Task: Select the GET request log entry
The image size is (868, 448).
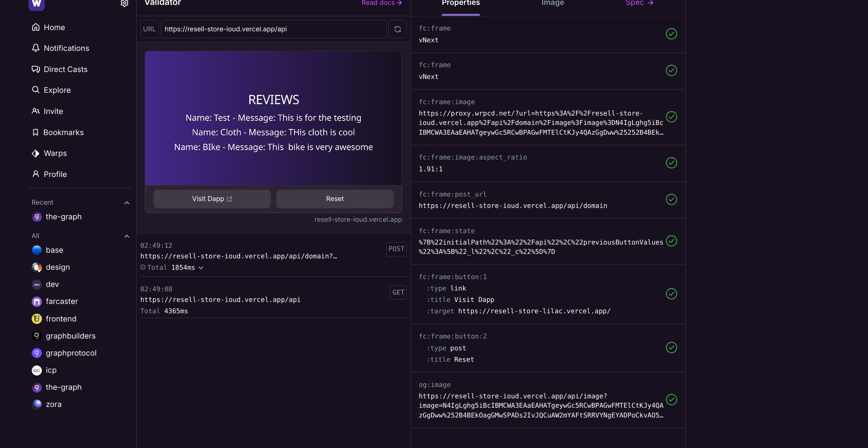Action: click(x=273, y=300)
